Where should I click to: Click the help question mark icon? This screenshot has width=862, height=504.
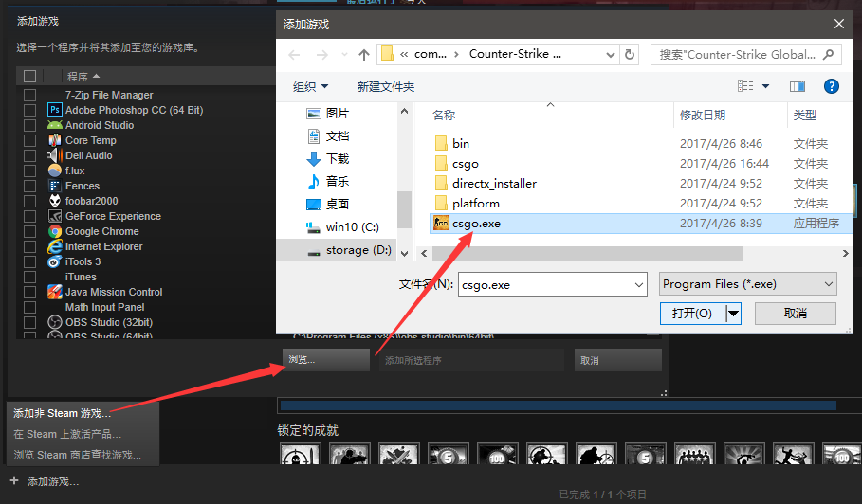(831, 86)
